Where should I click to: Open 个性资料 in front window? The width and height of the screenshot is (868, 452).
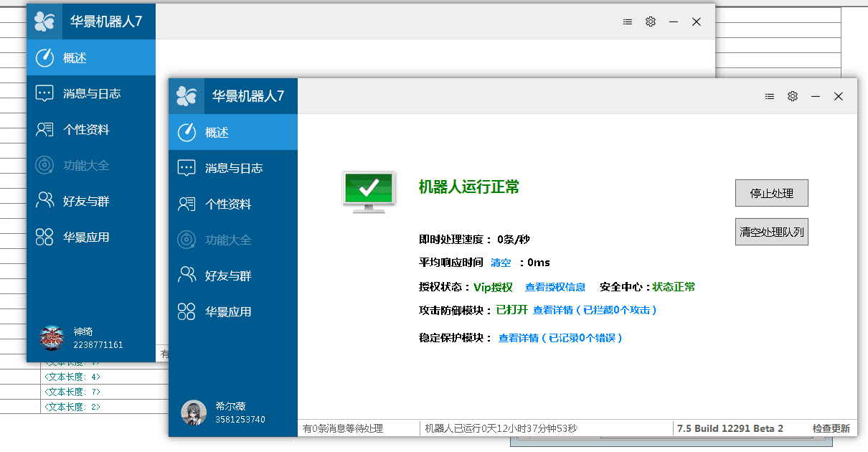click(x=233, y=204)
